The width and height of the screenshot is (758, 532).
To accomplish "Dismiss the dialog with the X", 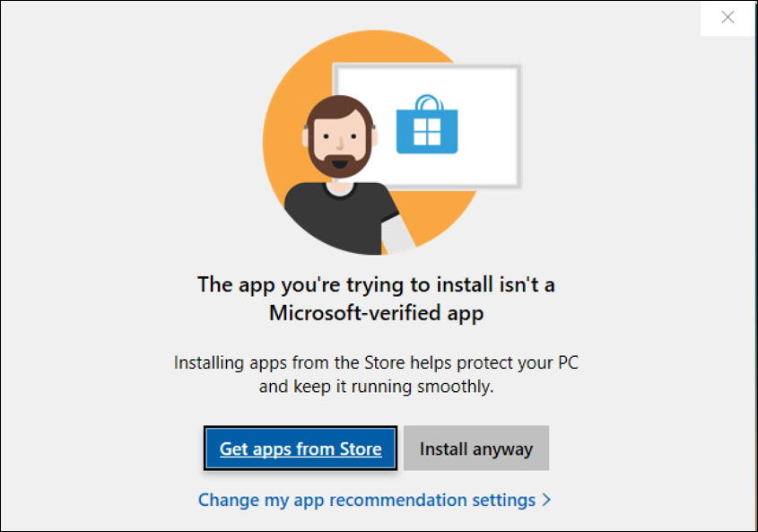I will (x=727, y=16).
